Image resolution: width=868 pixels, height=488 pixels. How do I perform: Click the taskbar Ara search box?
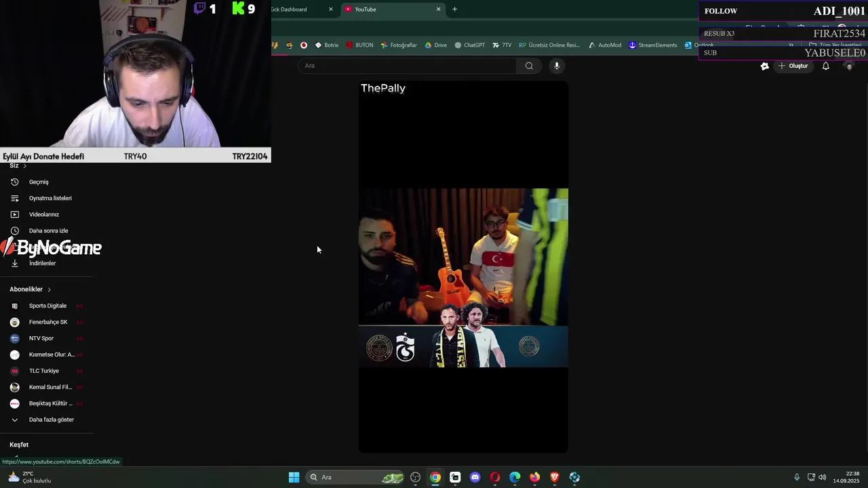coord(356,477)
